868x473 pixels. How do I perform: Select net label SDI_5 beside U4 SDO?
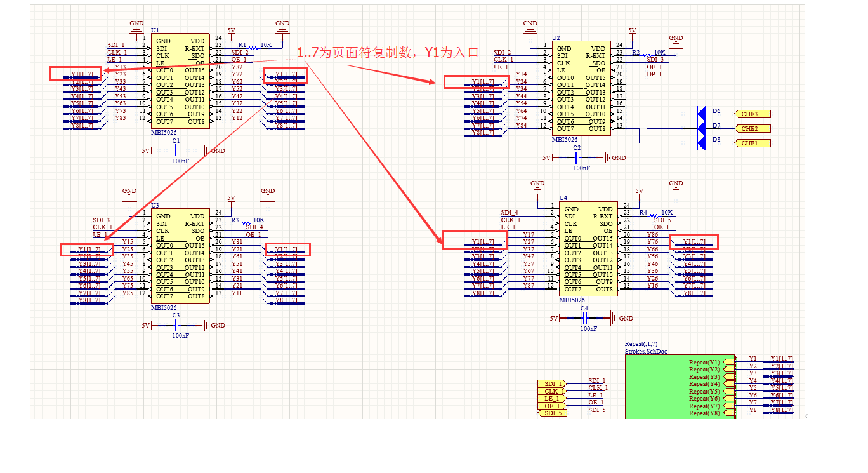(663, 220)
